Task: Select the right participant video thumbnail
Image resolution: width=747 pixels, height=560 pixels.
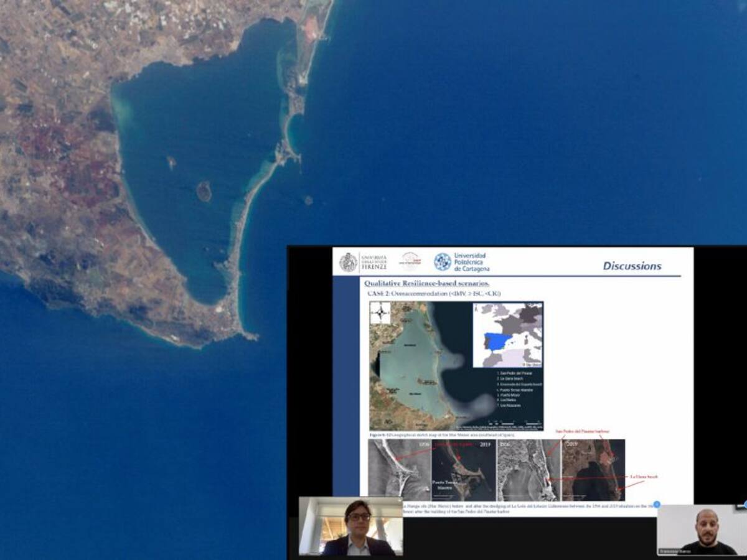Action: click(x=697, y=530)
